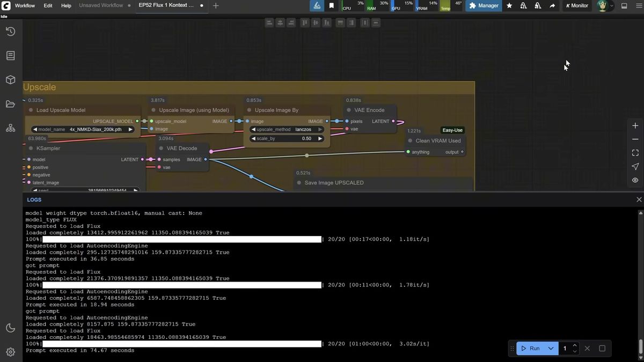Align selected nodes to top using toolbar icon
The image size is (644, 362).
[x=305, y=23]
